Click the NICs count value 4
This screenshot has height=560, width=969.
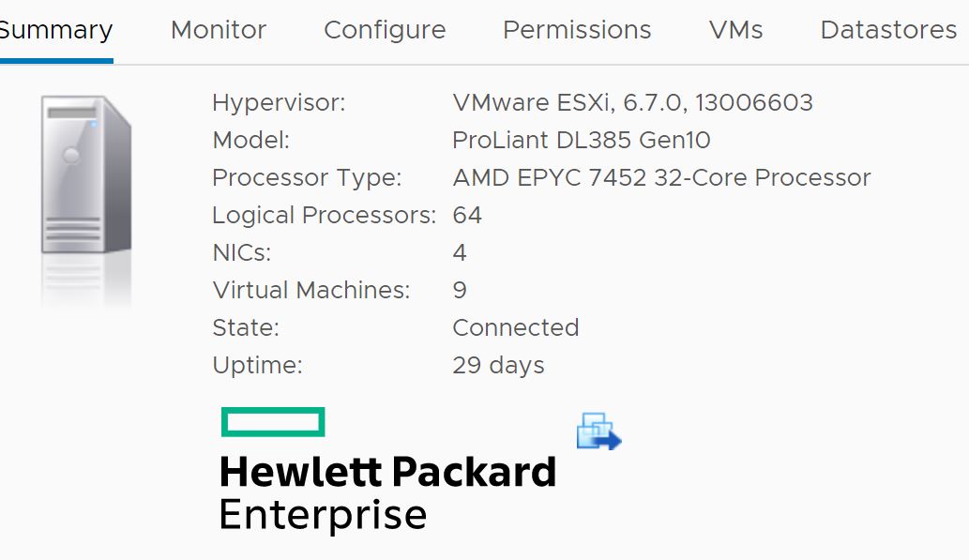(459, 253)
